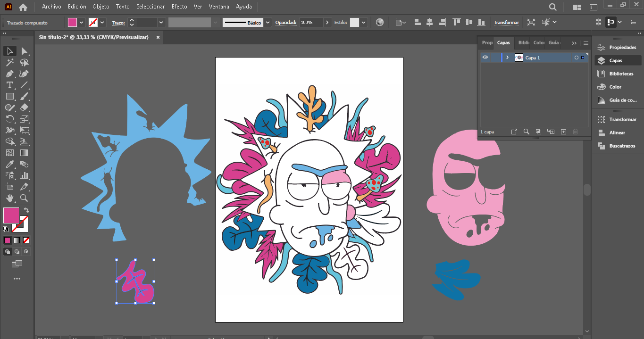Open the stroke weight dropdown
644x339 pixels.
[x=161, y=22]
